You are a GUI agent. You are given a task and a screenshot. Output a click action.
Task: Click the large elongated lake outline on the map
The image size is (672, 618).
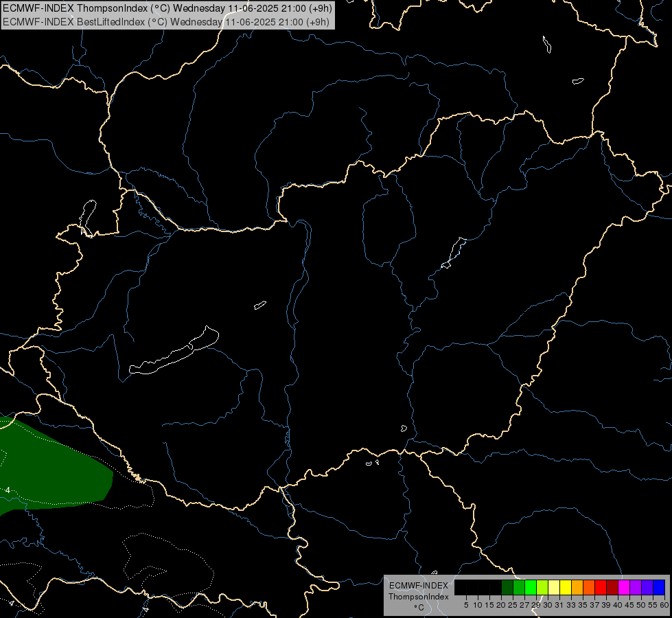[x=174, y=350]
